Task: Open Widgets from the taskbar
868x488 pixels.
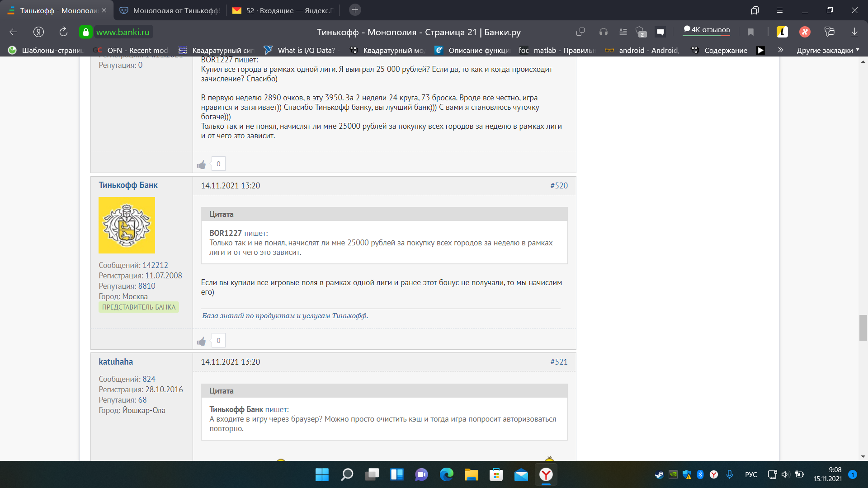Action: pyautogui.click(x=396, y=474)
